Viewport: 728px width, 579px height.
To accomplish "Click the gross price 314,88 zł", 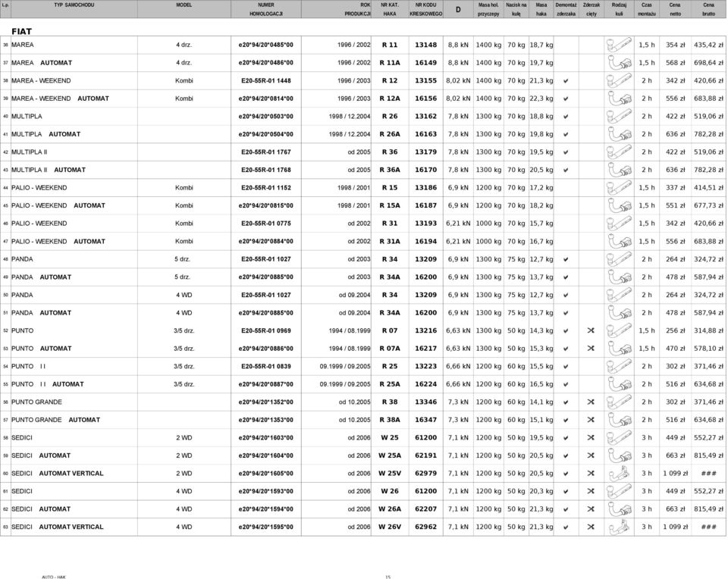I will (708, 330).
